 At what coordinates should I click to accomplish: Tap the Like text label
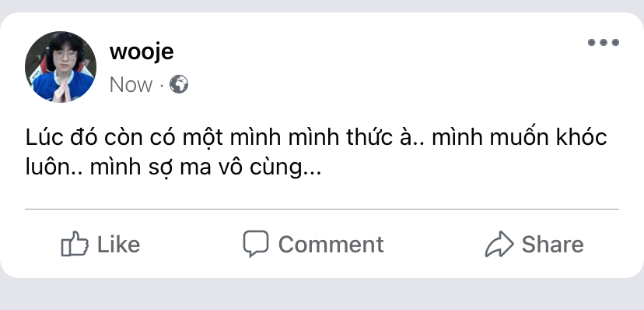pyautogui.click(x=119, y=245)
